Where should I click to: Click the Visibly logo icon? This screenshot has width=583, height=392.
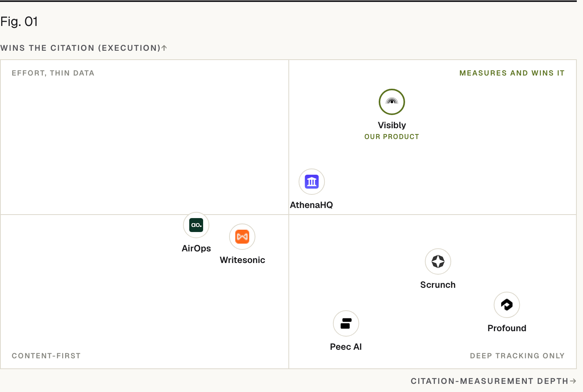(392, 102)
